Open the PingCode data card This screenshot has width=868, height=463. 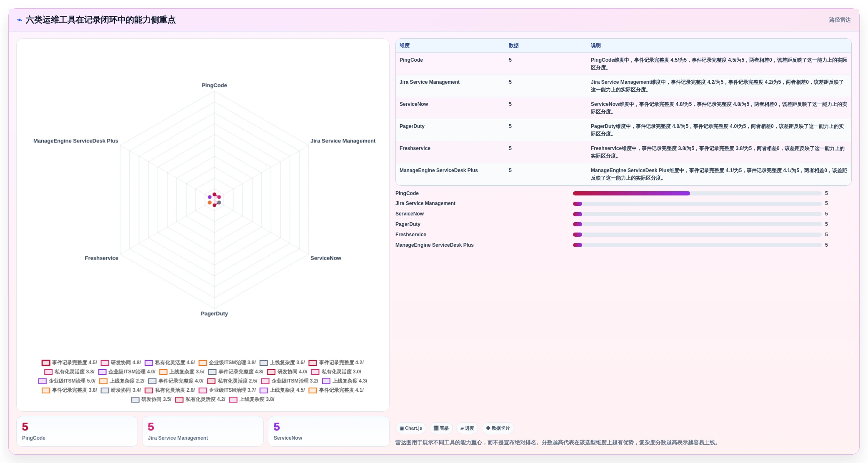click(77, 431)
